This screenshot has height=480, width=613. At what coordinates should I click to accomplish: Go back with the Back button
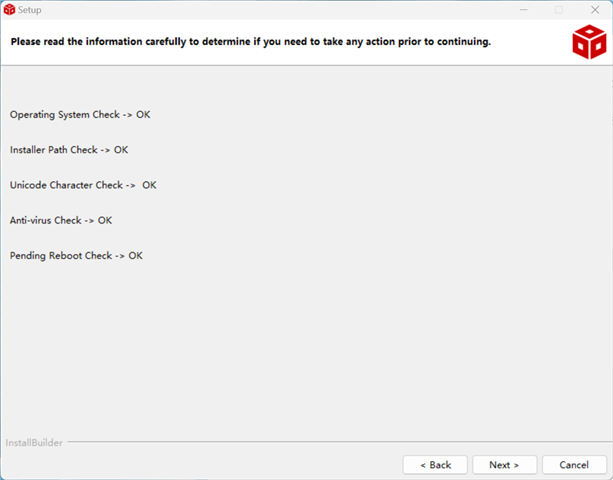pos(435,465)
